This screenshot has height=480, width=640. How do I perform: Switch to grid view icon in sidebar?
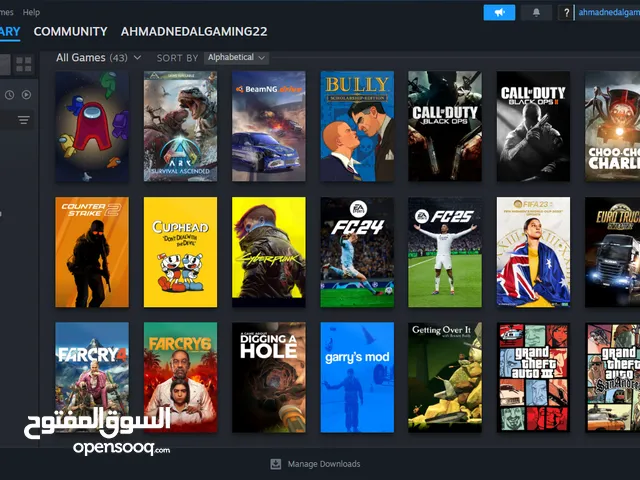click(23, 64)
